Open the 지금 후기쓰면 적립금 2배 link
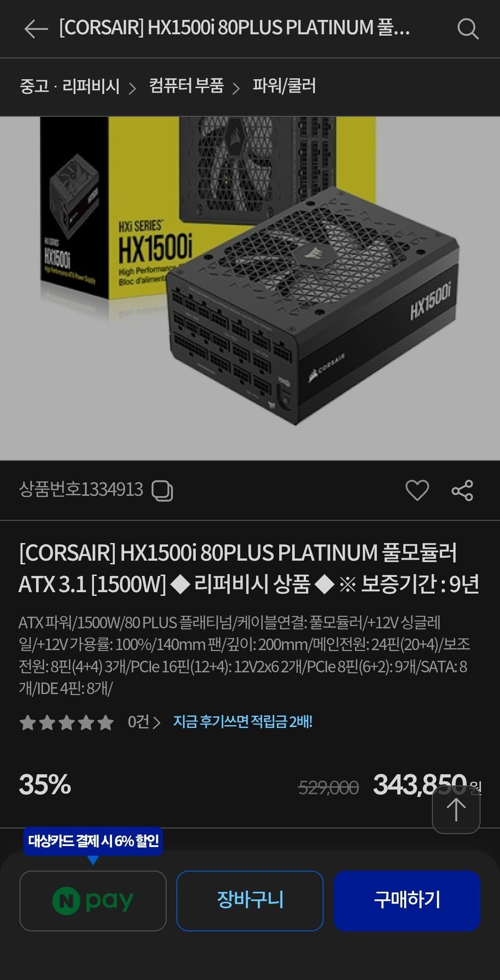Viewport: 500px width, 980px height. (243, 722)
